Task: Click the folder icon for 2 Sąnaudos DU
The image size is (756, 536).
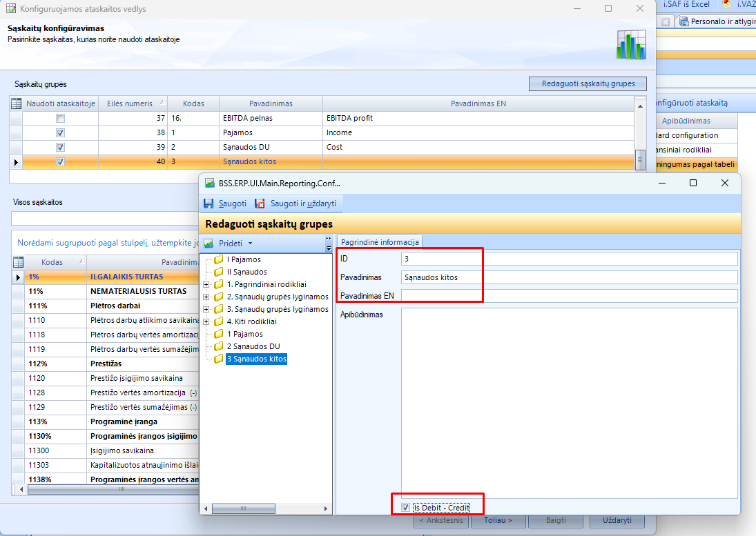Action: 219,346
